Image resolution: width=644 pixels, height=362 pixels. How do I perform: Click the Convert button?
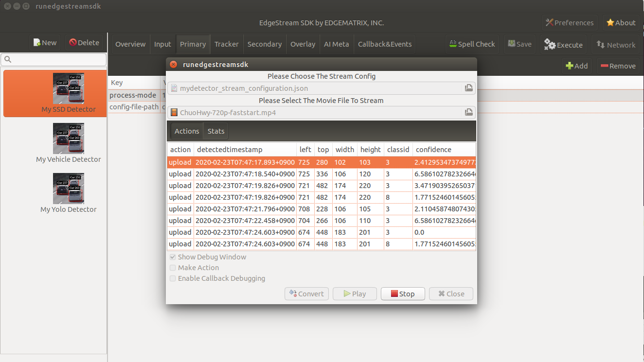point(306,293)
